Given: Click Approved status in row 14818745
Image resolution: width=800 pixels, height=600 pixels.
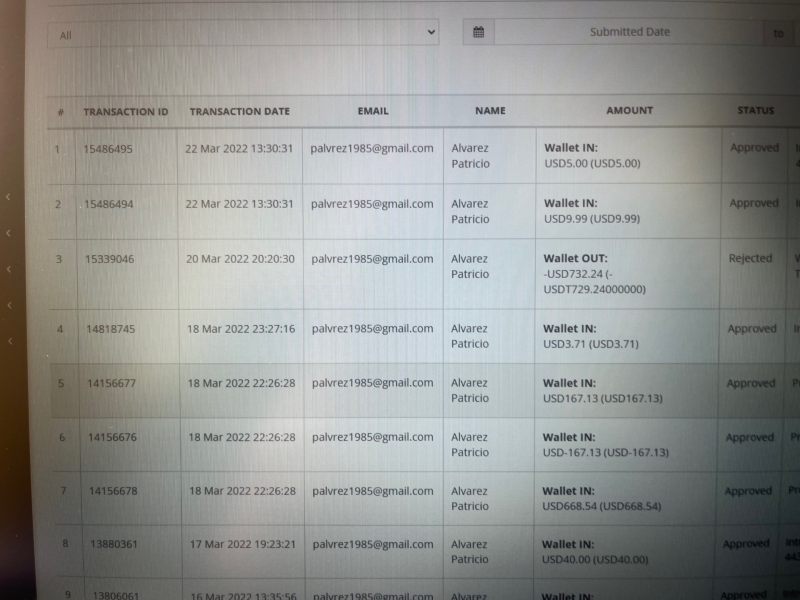Looking at the screenshot, I should click(752, 329).
